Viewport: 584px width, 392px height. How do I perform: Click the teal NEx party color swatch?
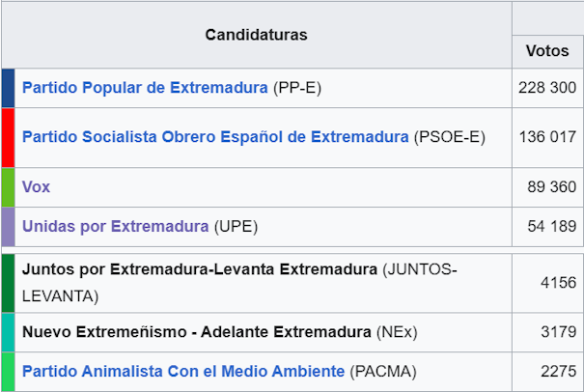pyautogui.click(x=8, y=332)
